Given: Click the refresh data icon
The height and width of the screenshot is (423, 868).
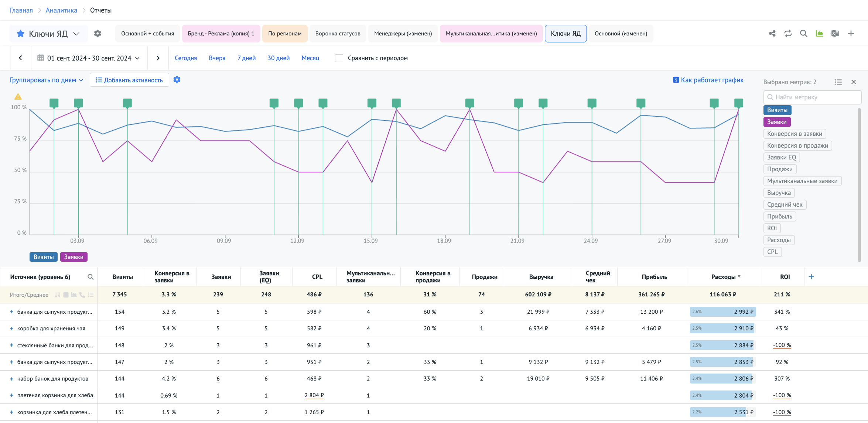Looking at the screenshot, I should click(x=788, y=34).
